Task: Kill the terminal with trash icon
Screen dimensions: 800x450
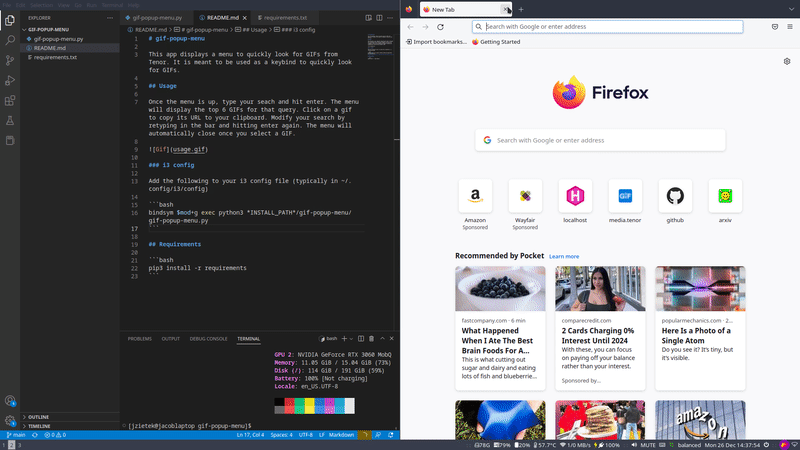Action: click(371, 338)
